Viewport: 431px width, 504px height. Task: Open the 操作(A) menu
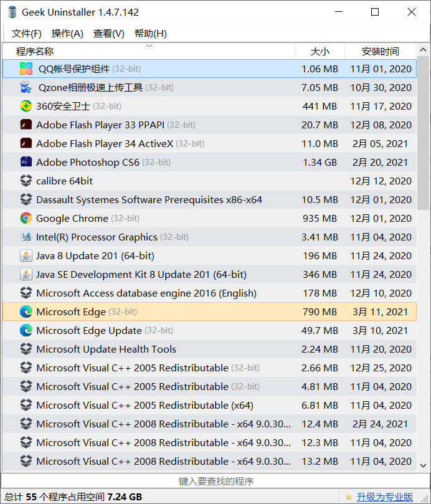point(67,34)
